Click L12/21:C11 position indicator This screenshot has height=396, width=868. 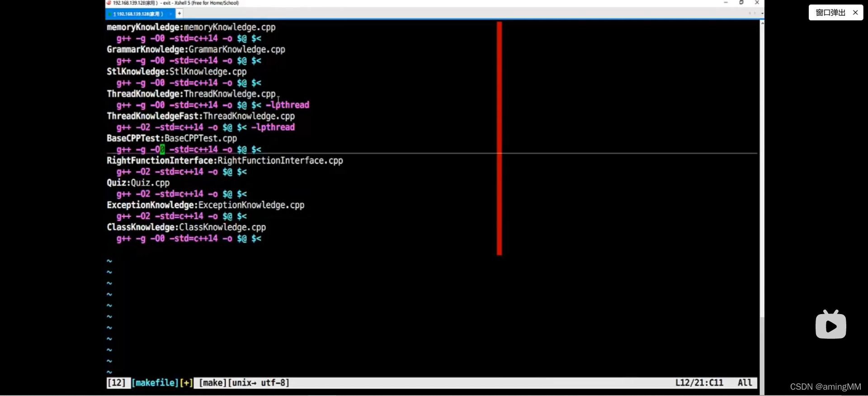[699, 383]
